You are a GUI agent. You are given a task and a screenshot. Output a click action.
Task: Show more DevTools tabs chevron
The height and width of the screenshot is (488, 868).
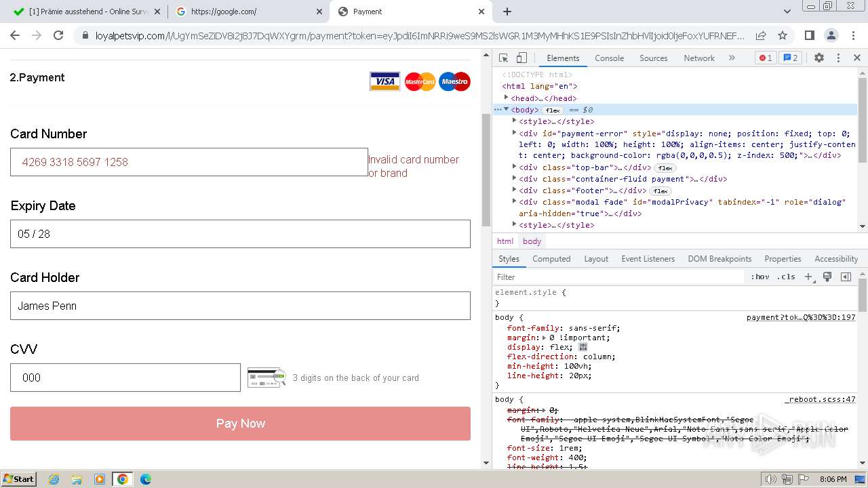[732, 58]
